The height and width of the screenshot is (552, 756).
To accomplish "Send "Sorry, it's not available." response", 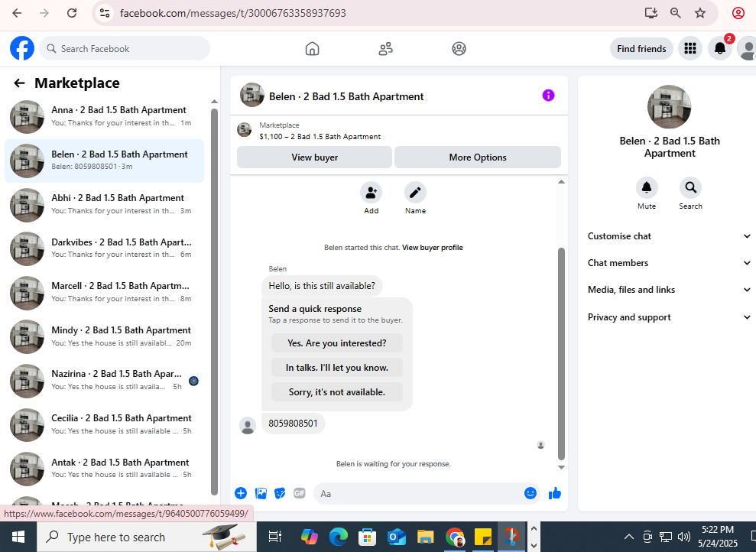I will 336,392.
